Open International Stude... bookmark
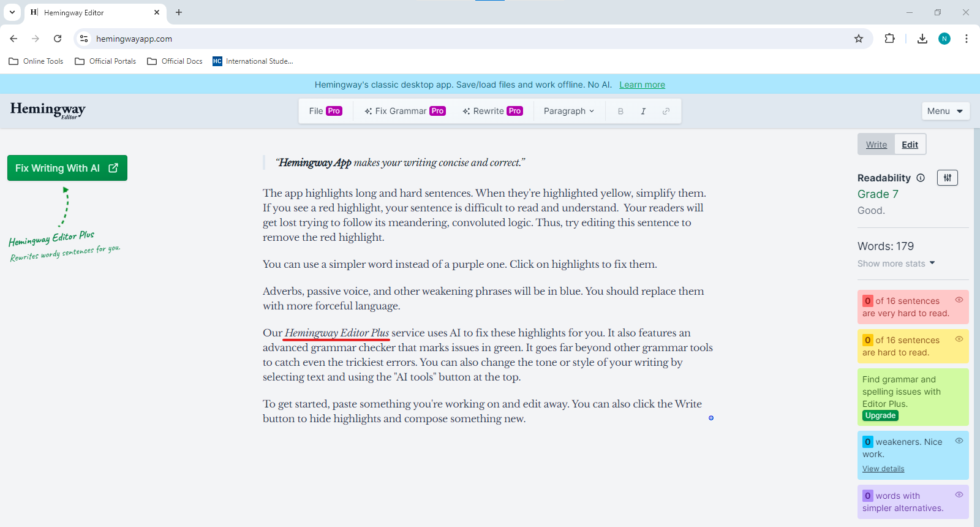The width and height of the screenshot is (980, 527). coord(253,61)
